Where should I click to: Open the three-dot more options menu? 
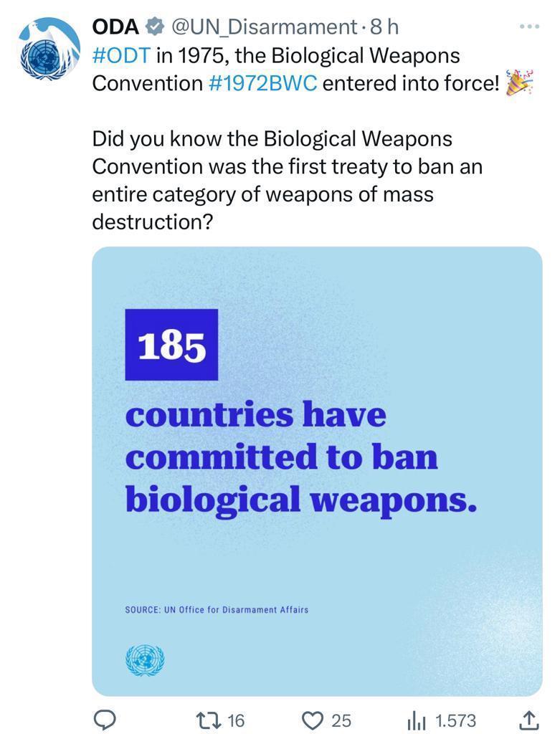529,27
